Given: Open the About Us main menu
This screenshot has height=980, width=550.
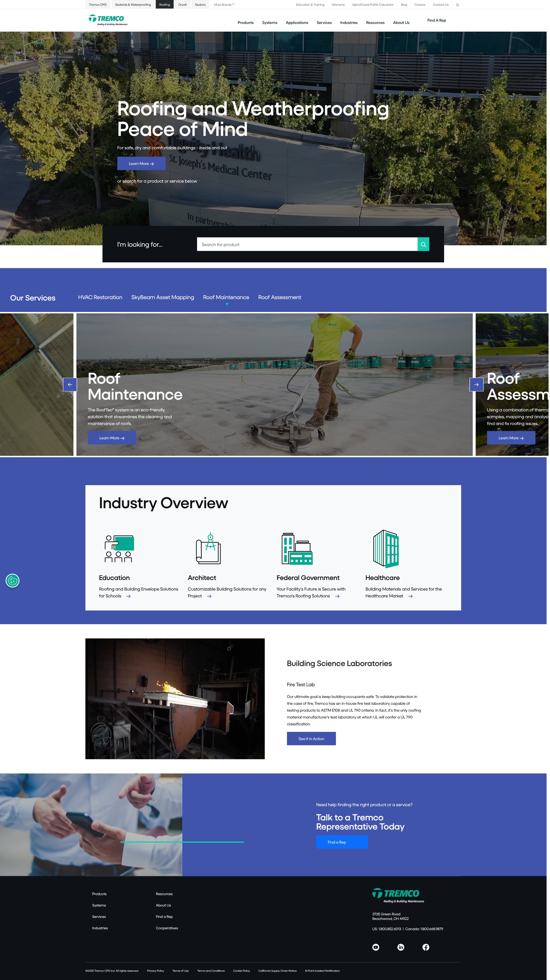Looking at the screenshot, I should coord(401,23).
